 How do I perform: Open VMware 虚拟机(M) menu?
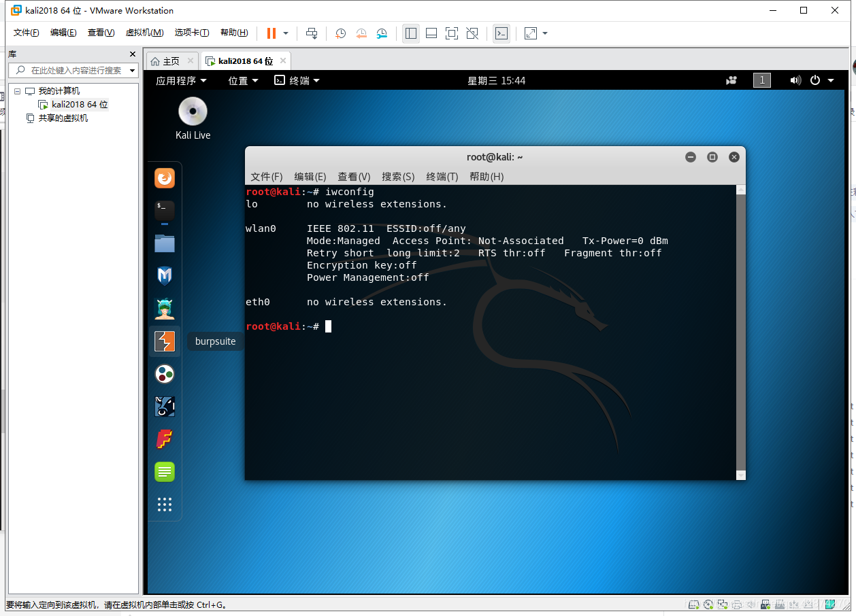[144, 33]
